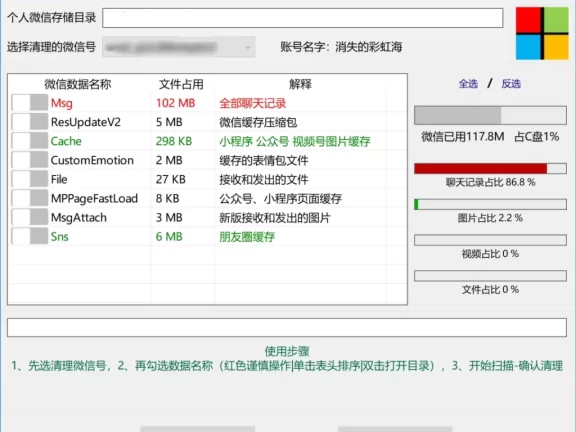Click the 占C盘1% text
The width and height of the screenshot is (576, 432).
[537, 137]
